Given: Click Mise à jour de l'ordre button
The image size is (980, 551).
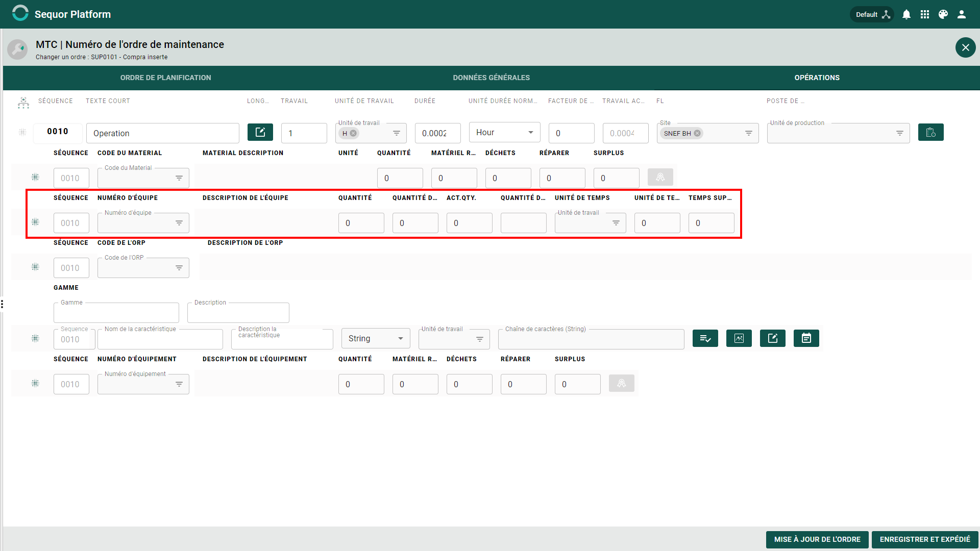Looking at the screenshot, I should (817, 539).
